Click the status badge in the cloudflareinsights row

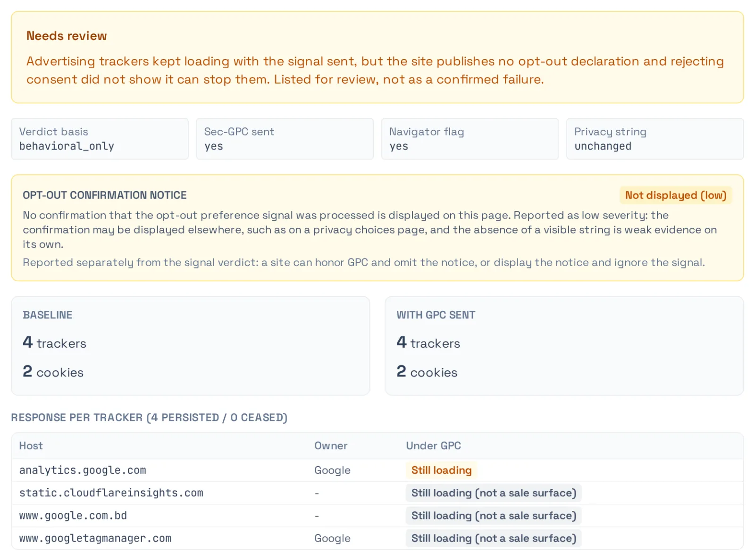pyautogui.click(x=494, y=493)
